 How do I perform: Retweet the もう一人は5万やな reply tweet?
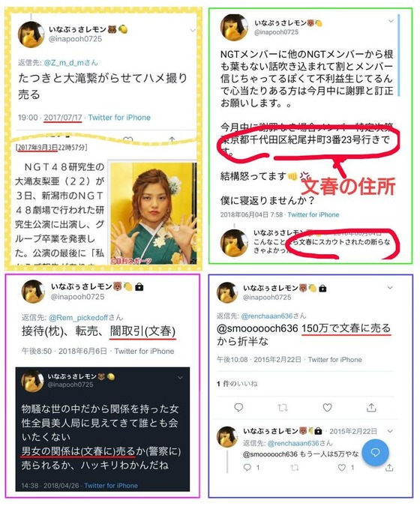point(295,468)
